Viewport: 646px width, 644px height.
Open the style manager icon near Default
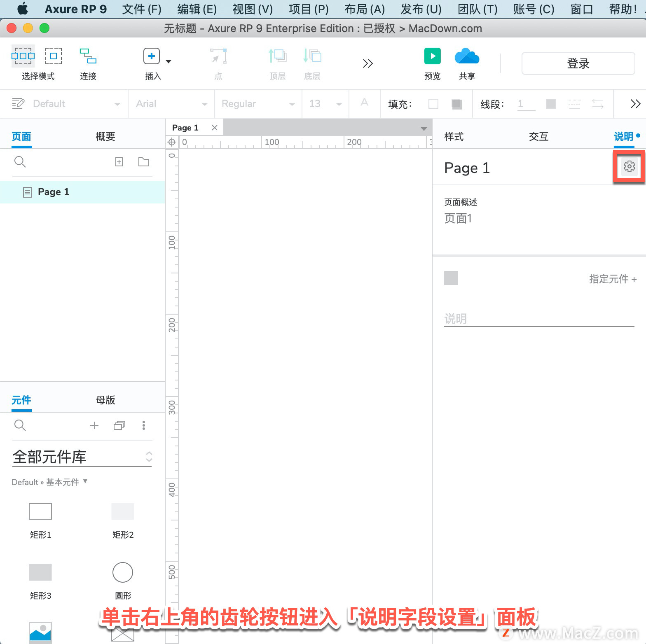point(18,103)
